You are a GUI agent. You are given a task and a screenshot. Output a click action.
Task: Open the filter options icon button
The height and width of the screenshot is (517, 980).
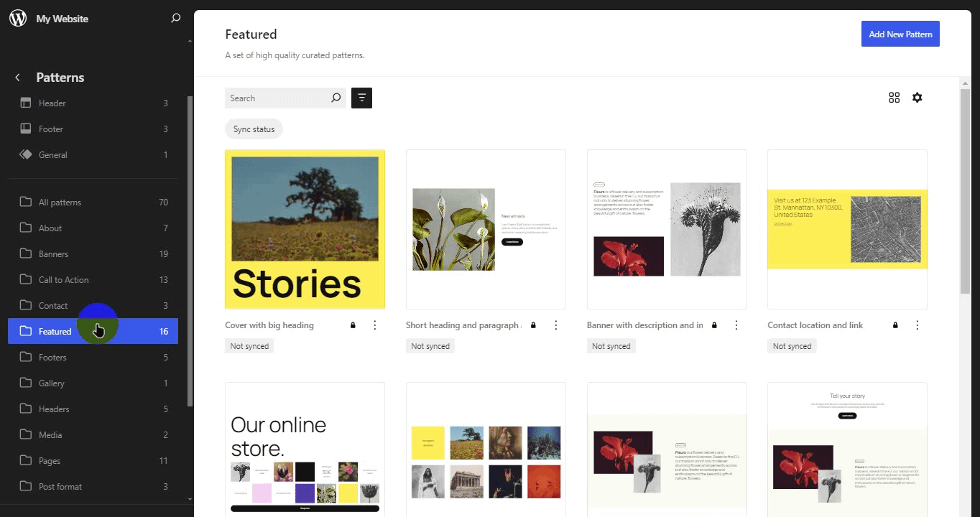point(361,98)
